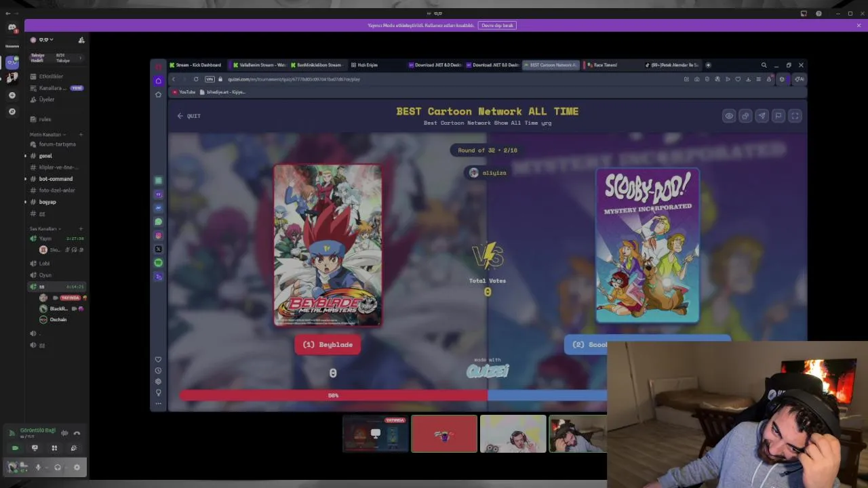This screenshot has width=868, height=488.
Task: Open WhatsApp icon in browser sidebar
Action: tap(159, 222)
